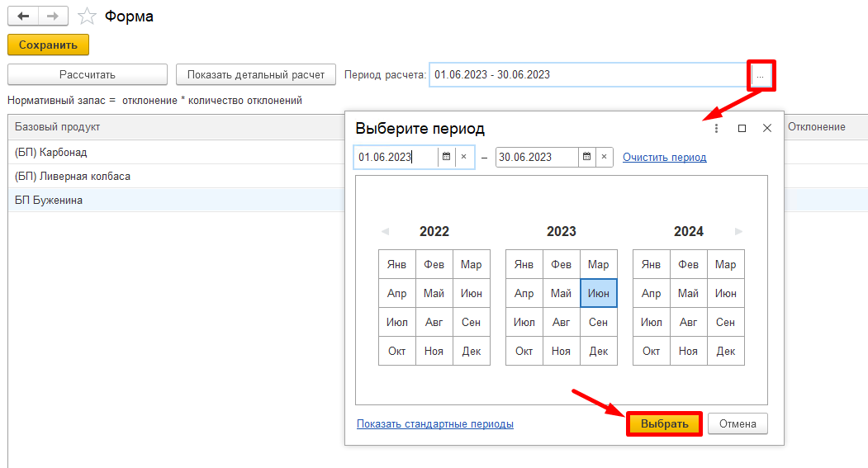
Task: Open calendar picker for start date
Action: pyautogui.click(x=446, y=157)
